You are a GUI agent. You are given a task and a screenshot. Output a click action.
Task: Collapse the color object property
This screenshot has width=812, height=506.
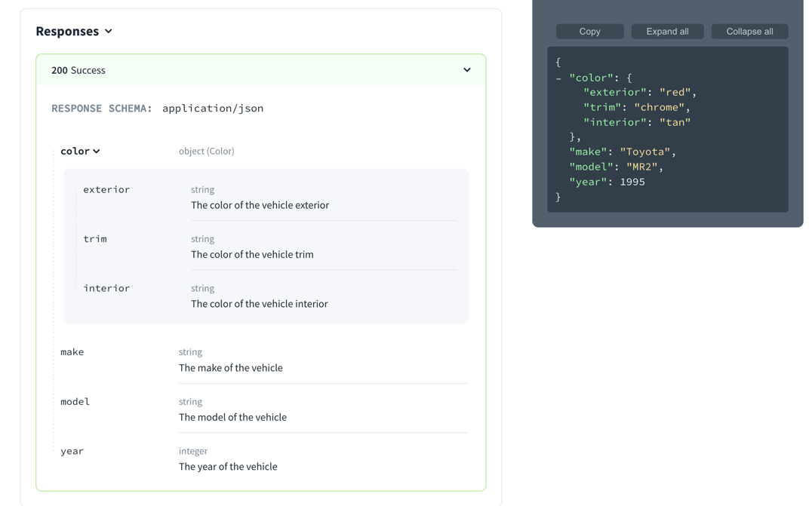[97, 151]
